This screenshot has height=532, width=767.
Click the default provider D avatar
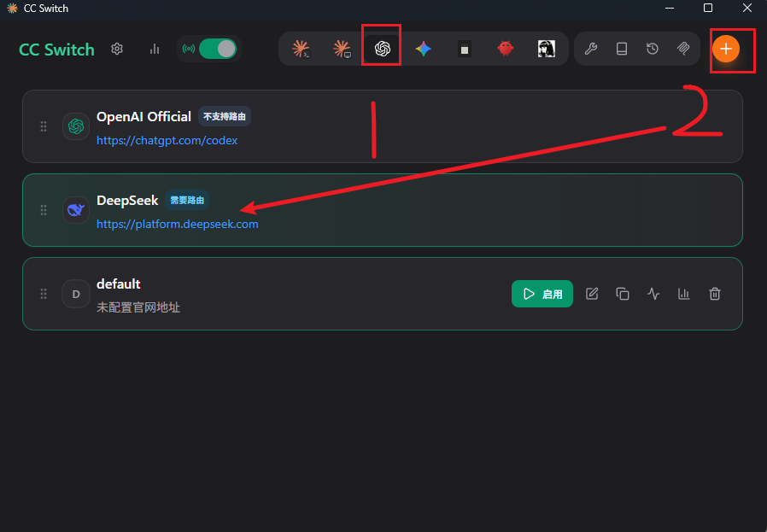click(x=76, y=294)
